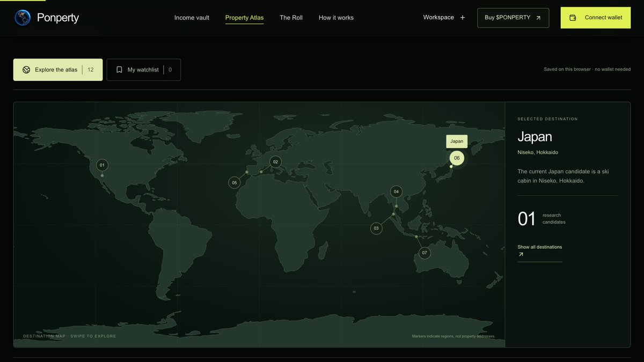Select the Property Atlas nav item
Image resolution: width=644 pixels, height=362 pixels.
click(x=244, y=18)
